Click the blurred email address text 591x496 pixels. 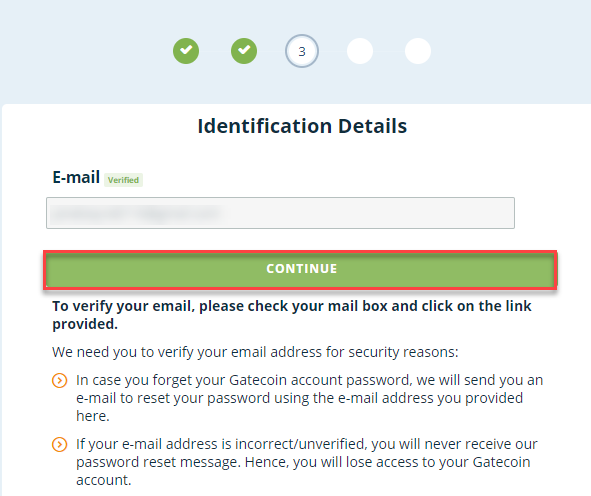[x=136, y=213]
